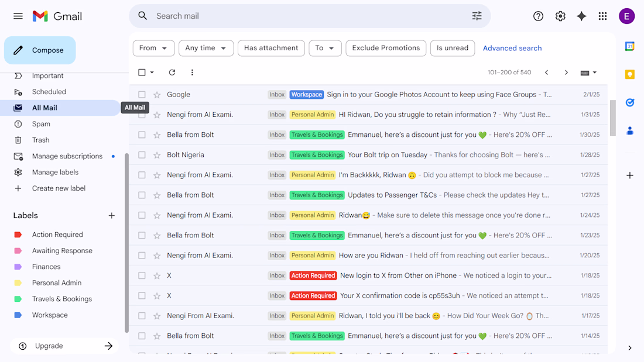Click the search magnifier icon
This screenshot has width=644, height=362.
(142, 16)
